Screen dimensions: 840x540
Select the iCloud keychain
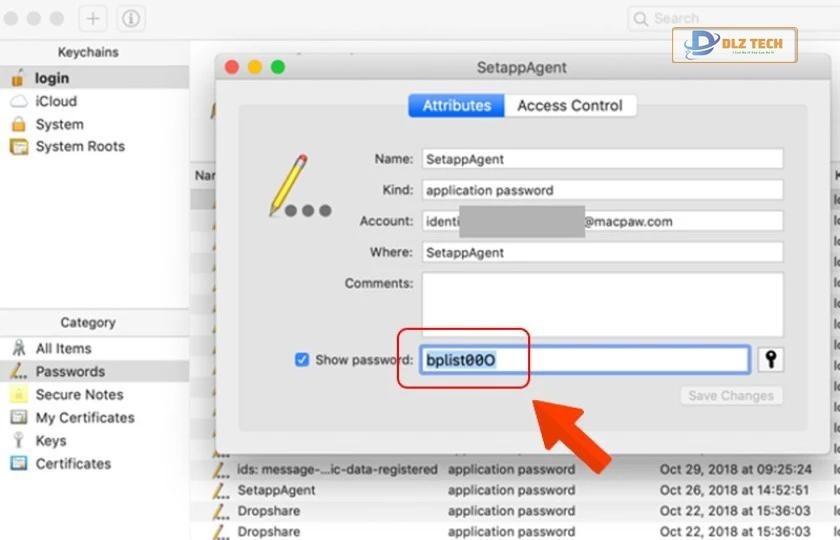click(x=55, y=101)
